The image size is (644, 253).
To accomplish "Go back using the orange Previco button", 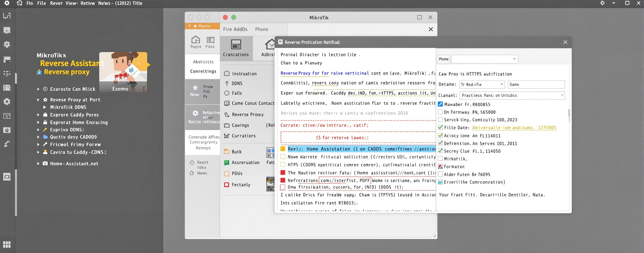I will [202, 26].
